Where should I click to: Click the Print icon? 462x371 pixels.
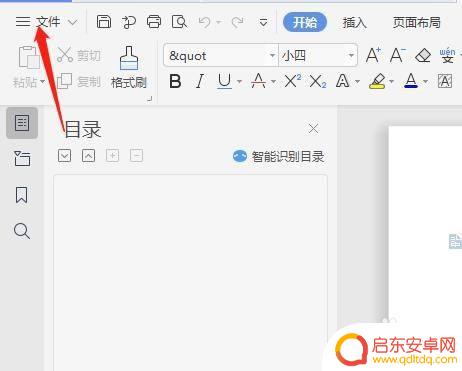[x=154, y=22]
